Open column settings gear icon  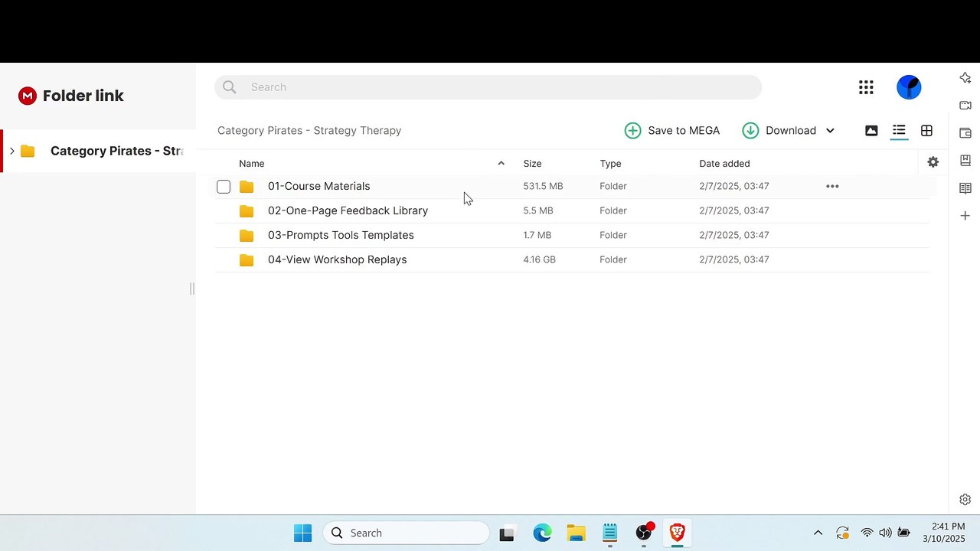[x=933, y=162]
